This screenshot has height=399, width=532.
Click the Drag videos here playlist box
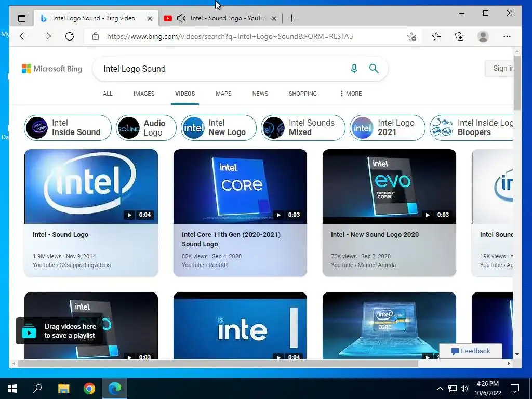point(59,331)
